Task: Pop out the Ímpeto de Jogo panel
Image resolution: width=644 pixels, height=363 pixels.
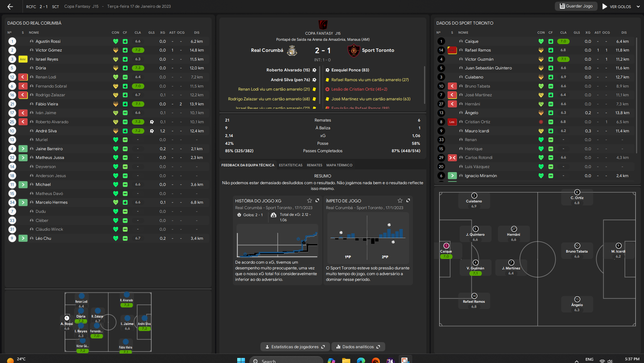Action: (408, 200)
